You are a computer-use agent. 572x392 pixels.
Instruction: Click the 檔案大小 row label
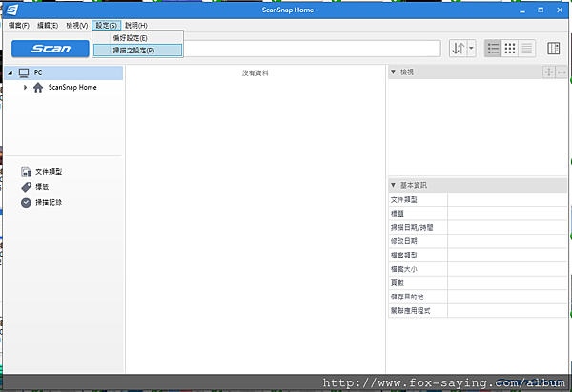[403, 269]
